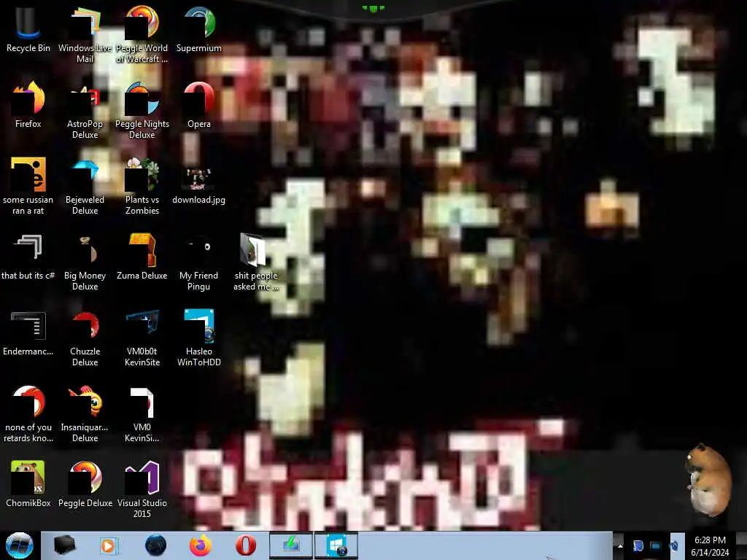Show hidden system tray icons
This screenshot has width=747, height=560.
click(x=620, y=546)
